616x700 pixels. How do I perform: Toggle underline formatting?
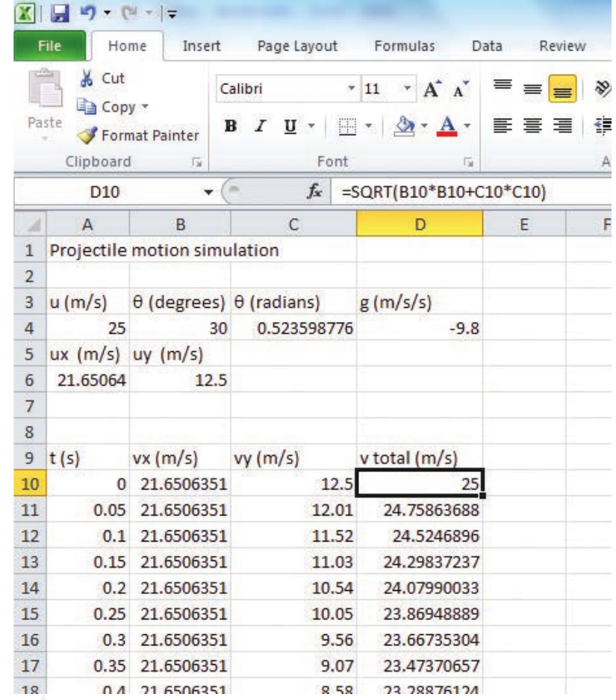[290, 126]
